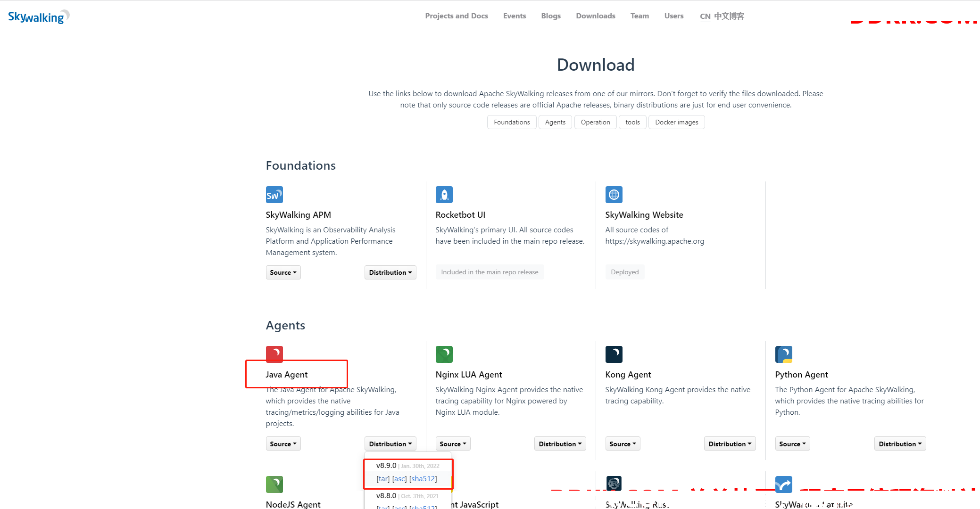The width and height of the screenshot is (980, 509).
Task: Click v8.8.0 version entry in dropdown
Action: point(407,496)
